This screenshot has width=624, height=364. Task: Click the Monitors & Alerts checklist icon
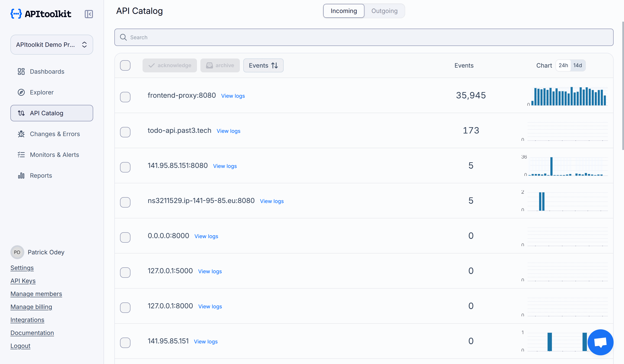point(21,154)
